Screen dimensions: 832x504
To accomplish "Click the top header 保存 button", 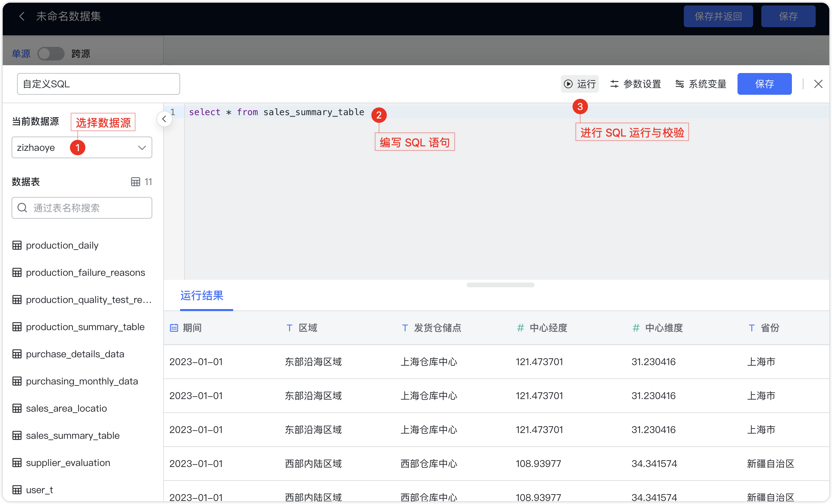I will [788, 16].
